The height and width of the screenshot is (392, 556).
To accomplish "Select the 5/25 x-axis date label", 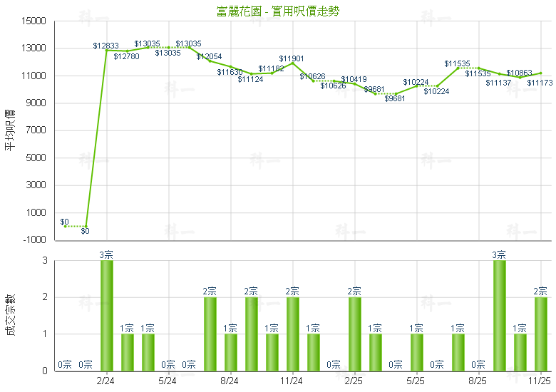I will 416,381.
